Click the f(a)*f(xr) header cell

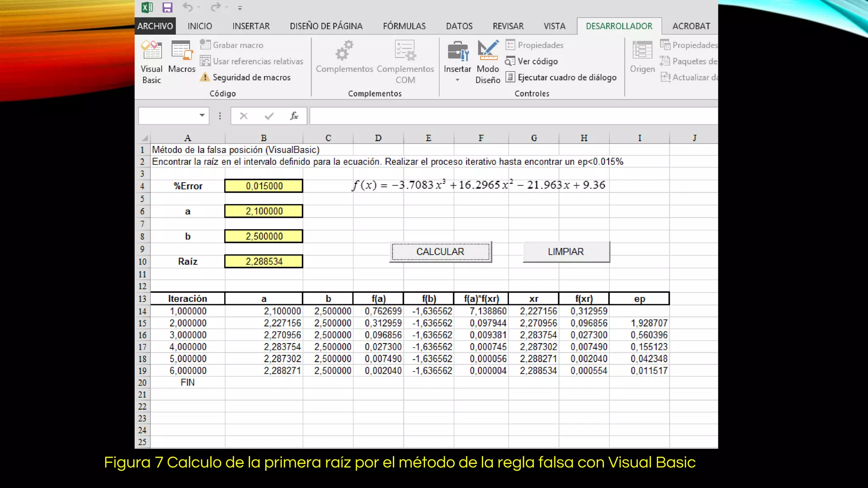(x=481, y=299)
